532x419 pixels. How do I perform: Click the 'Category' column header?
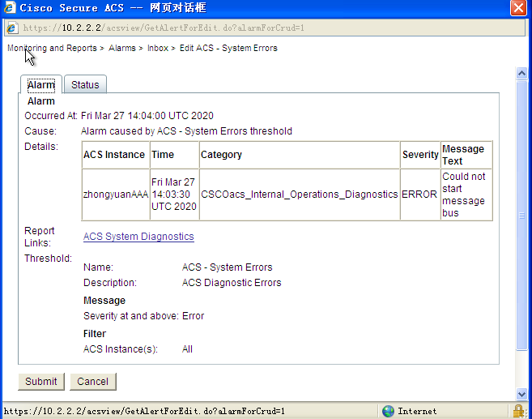tap(300, 155)
